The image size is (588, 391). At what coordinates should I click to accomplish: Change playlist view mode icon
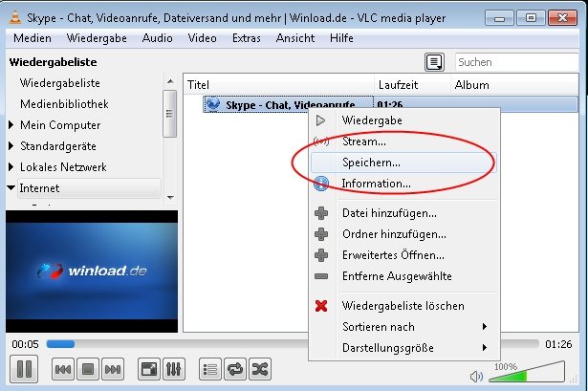point(434,62)
